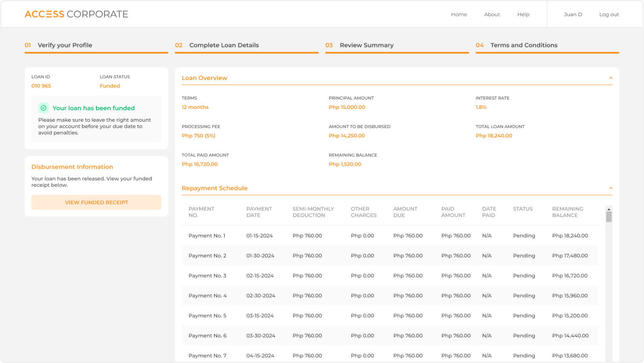Viewport: 644px width, 363px height.
Task: Click total paid amount Php 16,720.00 in overview
Action: (200, 164)
